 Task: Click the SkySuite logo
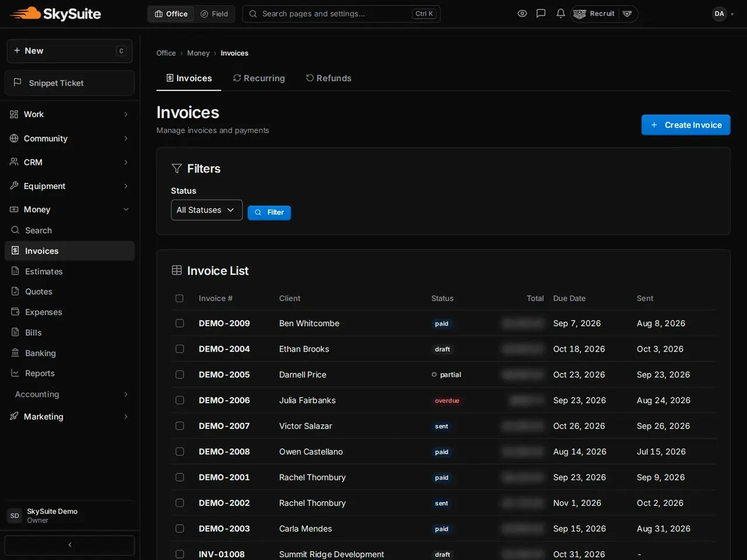55,13
